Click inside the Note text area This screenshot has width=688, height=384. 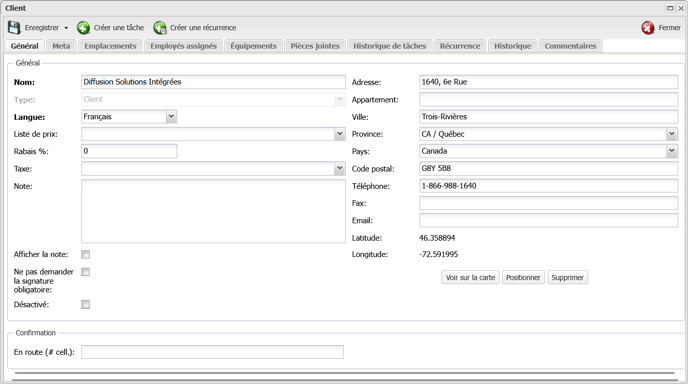(x=213, y=211)
